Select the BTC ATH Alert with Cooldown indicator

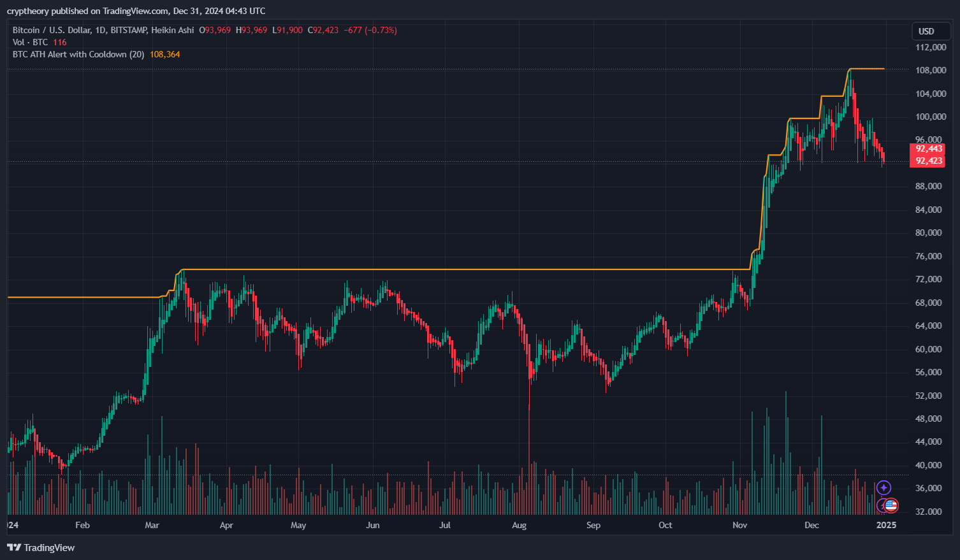(78, 54)
